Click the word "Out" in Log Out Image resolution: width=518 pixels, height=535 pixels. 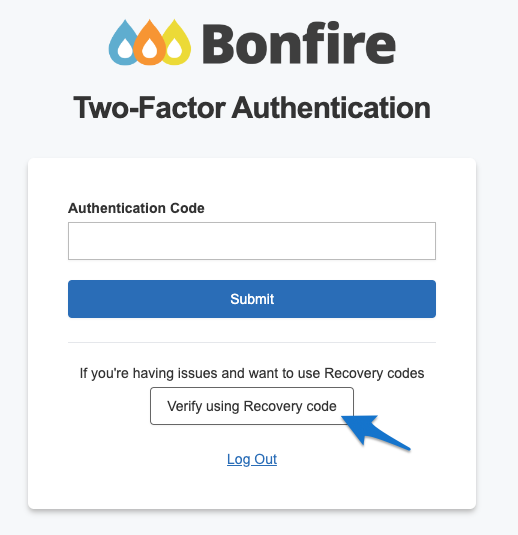pos(265,459)
